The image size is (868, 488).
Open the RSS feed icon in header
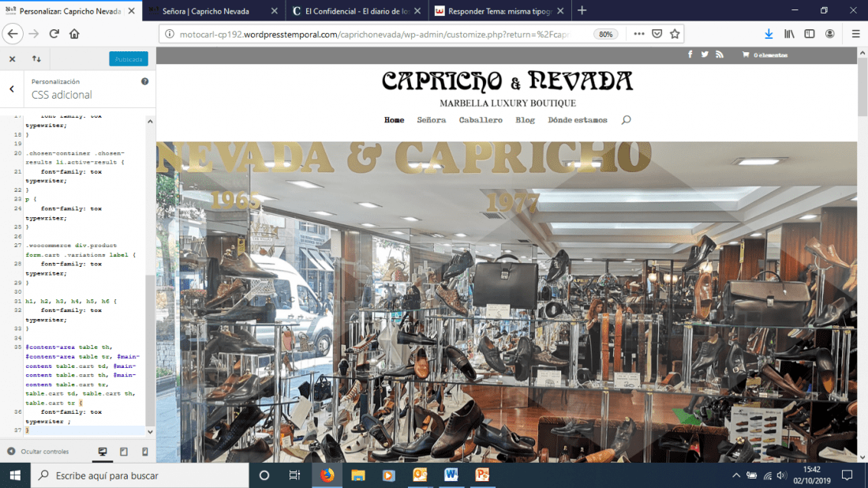pyautogui.click(x=719, y=54)
